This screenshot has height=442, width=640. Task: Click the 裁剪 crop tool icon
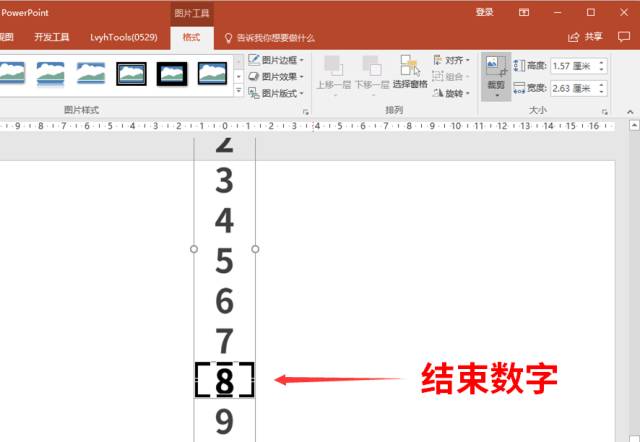[496, 66]
